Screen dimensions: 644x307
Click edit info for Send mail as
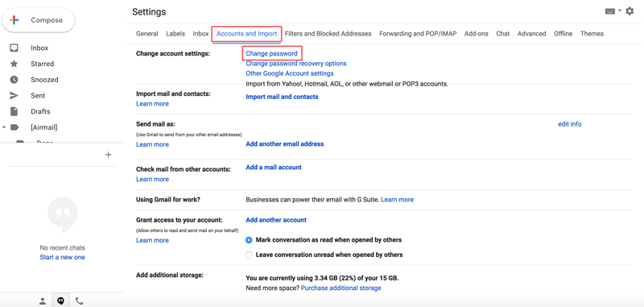(x=570, y=124)
